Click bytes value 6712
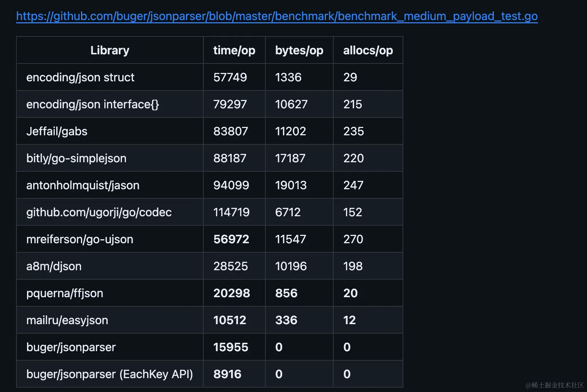 [288, 212]
